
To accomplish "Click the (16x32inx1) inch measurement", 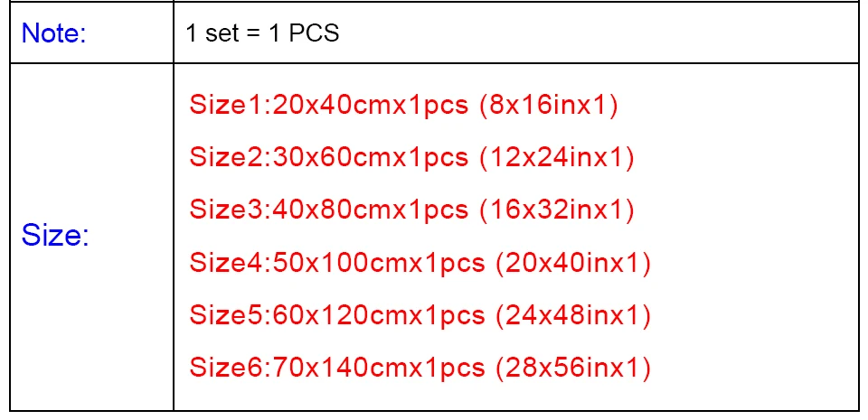I will tap(557, 210).
